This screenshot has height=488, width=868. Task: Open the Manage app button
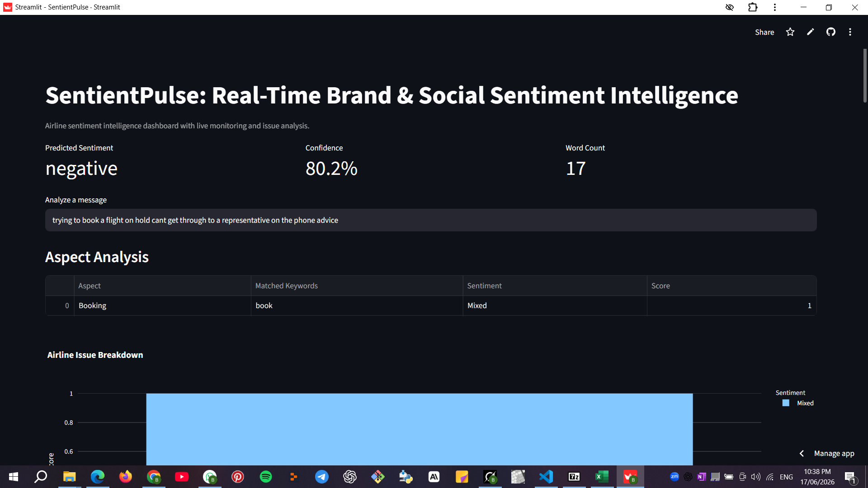pos(834,453)
